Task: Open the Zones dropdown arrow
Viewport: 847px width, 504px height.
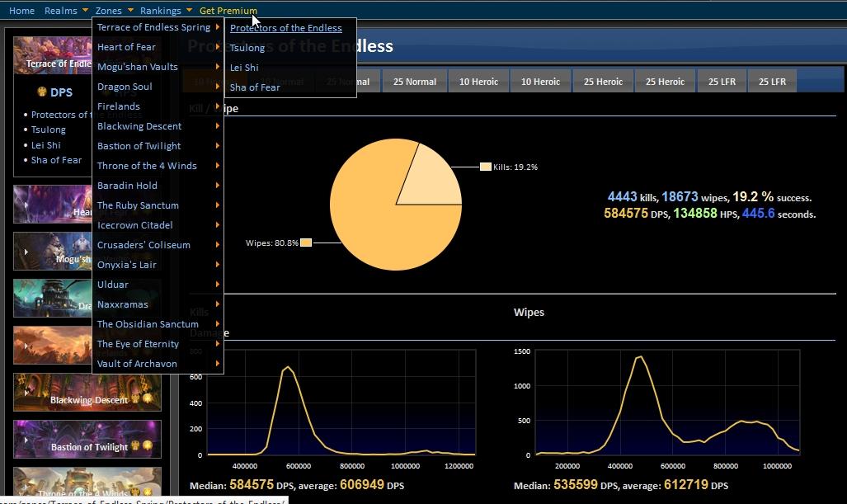Action: 130,10
